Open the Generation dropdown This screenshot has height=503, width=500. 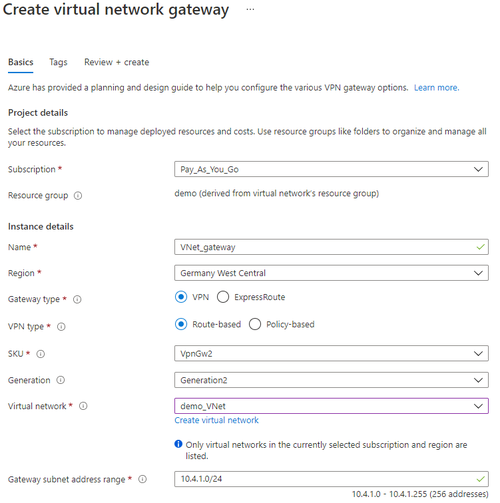[x=331, y=380]
